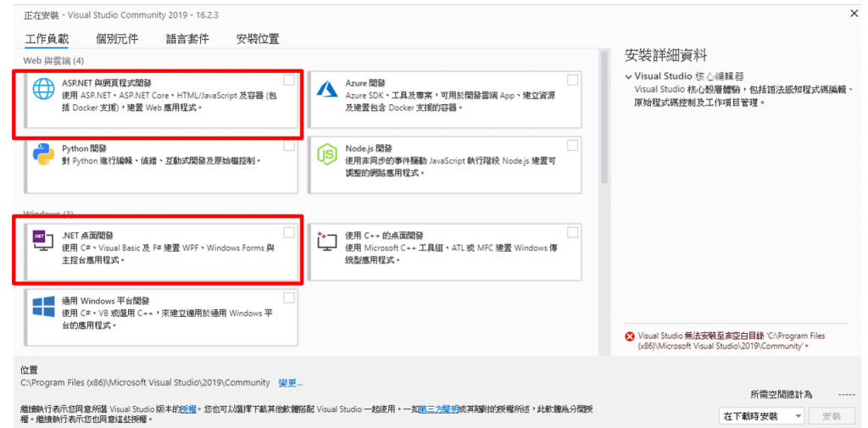Viewport: 868px width, 428px height.
Task: Switch to the 工作負載 tab
Action: click(x=47, y=39)
